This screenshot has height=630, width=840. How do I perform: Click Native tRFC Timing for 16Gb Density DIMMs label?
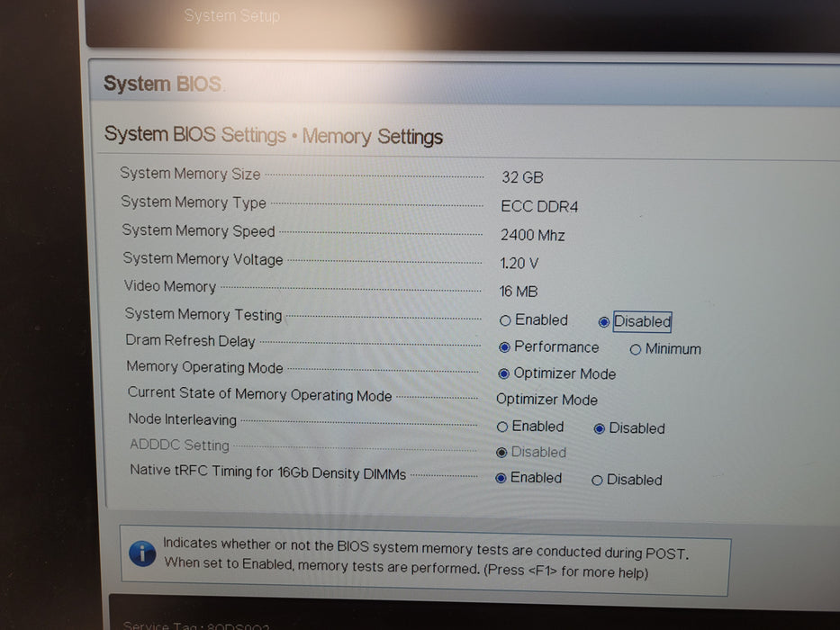coord(268,472)
